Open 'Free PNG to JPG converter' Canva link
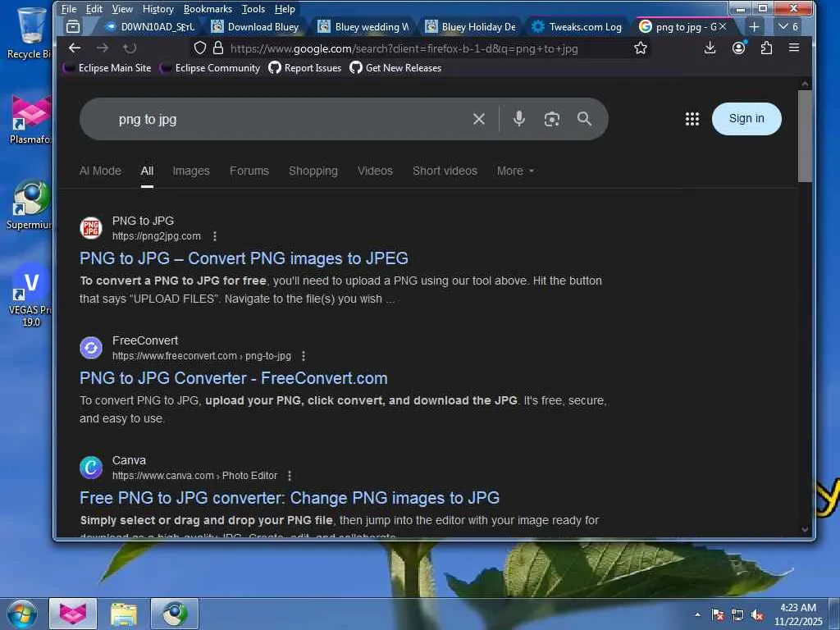840x630 pixels. (290, 498)
